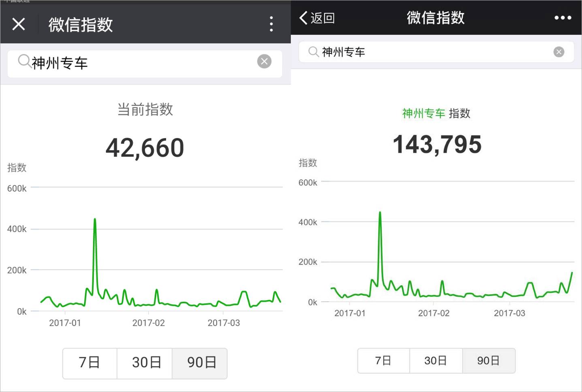The width and height of the screenshot is (582, 392).
Task: Select 90日 tab on right chart
Action: click(489, 360)
